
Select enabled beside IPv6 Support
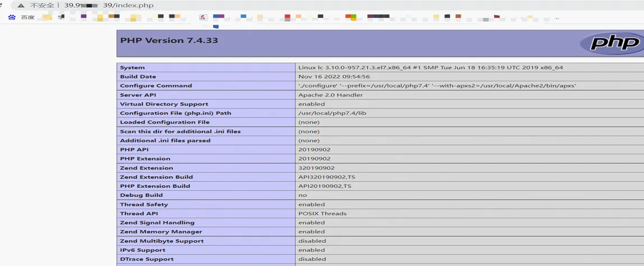[311, 250]
